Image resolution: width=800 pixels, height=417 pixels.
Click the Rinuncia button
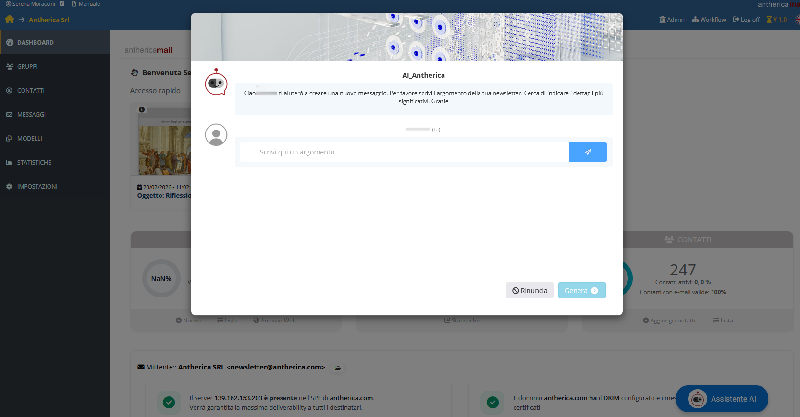(x=530, y=290)
